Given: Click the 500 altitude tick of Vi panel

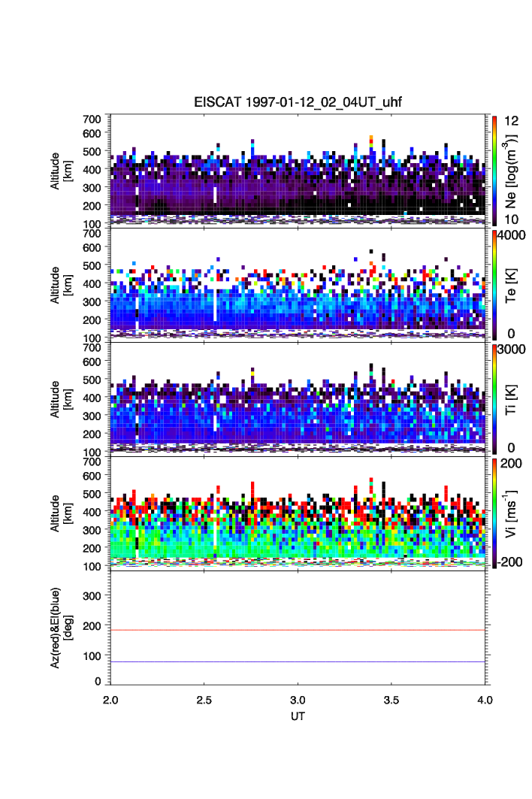Looking at the screenshot, I should [91, 494].
